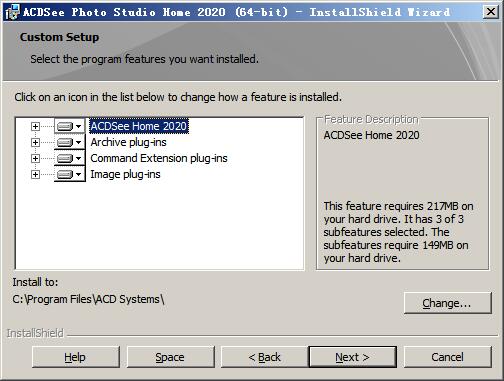
Task: Click the install path C:\Program Files\ACD Systems\
Action: point(88,299)
